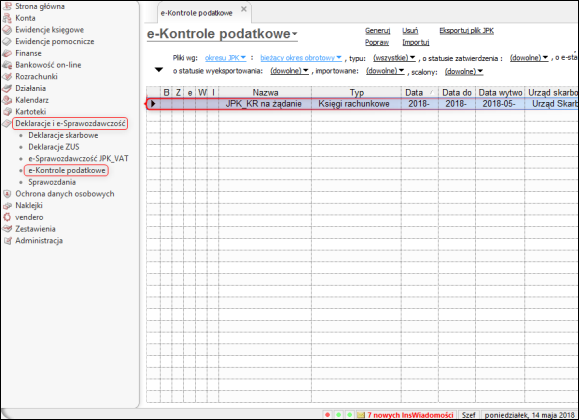Image resolution: width=579 pixels, height=420 pixels.
Task: Open the e-Kontrole podatkowe title dropdown
Action: [294, 34]
